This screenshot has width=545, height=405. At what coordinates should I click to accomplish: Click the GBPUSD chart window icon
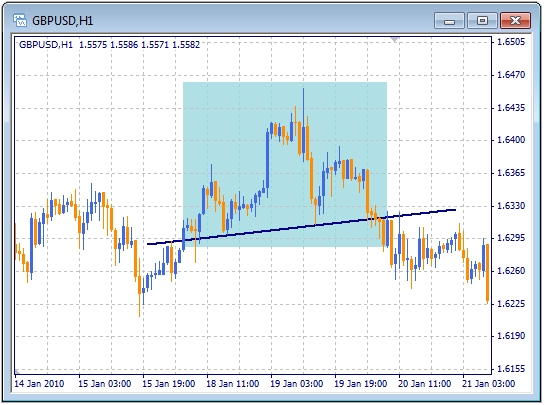(x=20, y=21)
